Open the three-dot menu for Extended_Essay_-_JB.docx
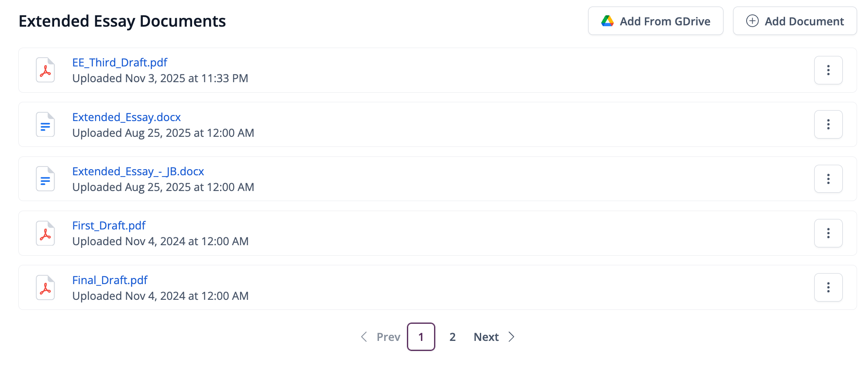Image resolution: width=868 pixels, height=375 pixels. tap(828, 179)
